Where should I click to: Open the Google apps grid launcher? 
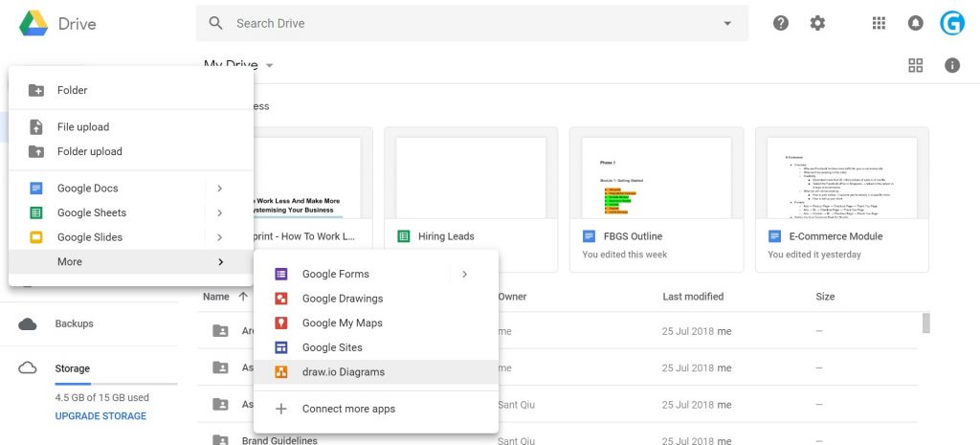pyautogui.click(x=879, y=23)
